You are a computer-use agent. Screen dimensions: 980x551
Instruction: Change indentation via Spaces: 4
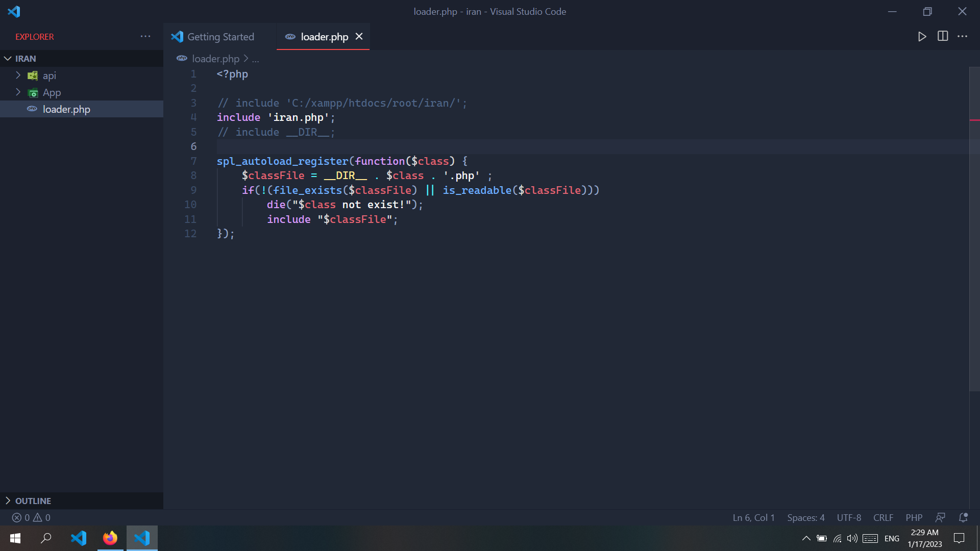coord(805,517)
